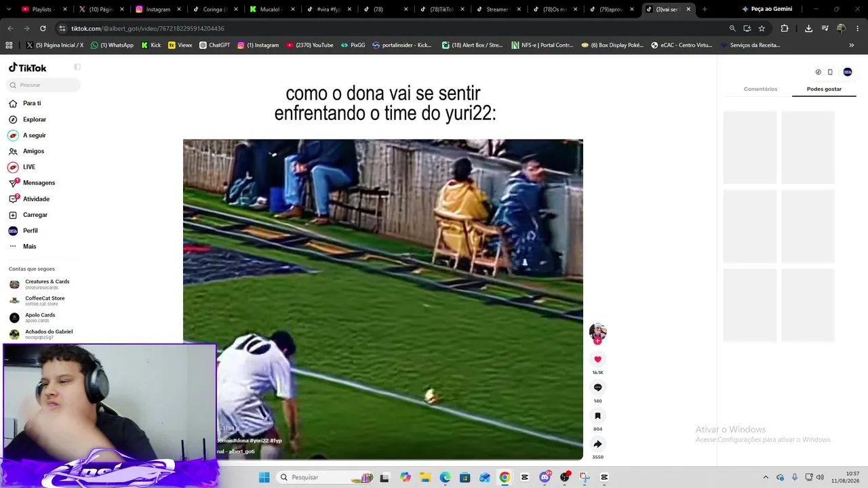
Task: Expand the Mais menu
Action: coord(29,247)
